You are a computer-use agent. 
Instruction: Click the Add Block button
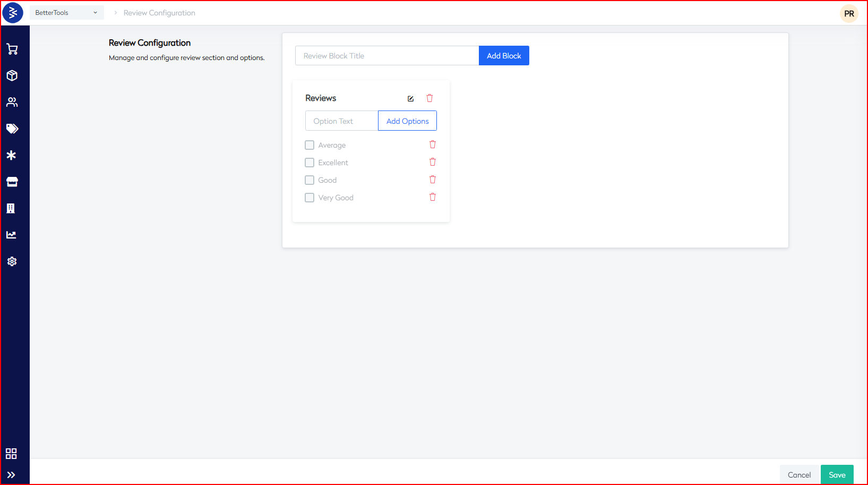tap(503, 56)
